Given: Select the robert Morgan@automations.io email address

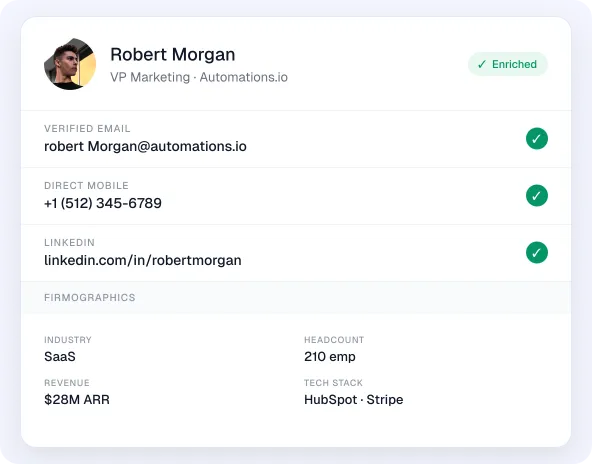Looking at the screenshot, I should [145, 146].
